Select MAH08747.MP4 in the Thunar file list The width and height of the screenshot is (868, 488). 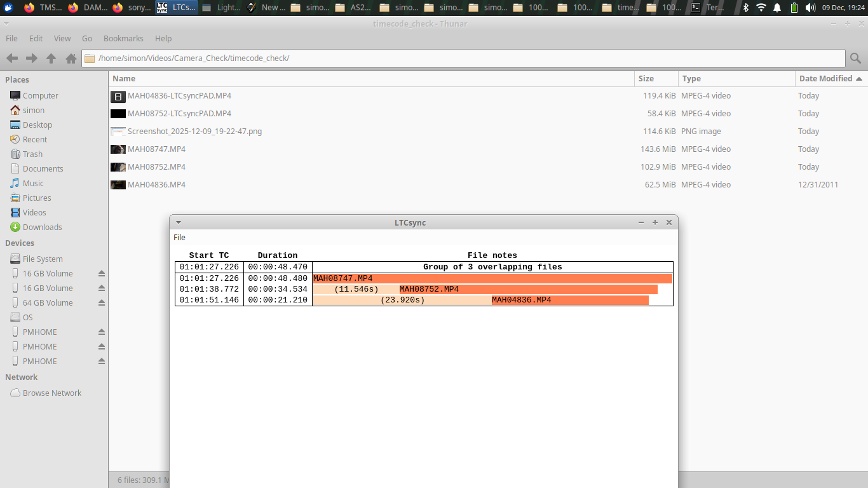156,149
